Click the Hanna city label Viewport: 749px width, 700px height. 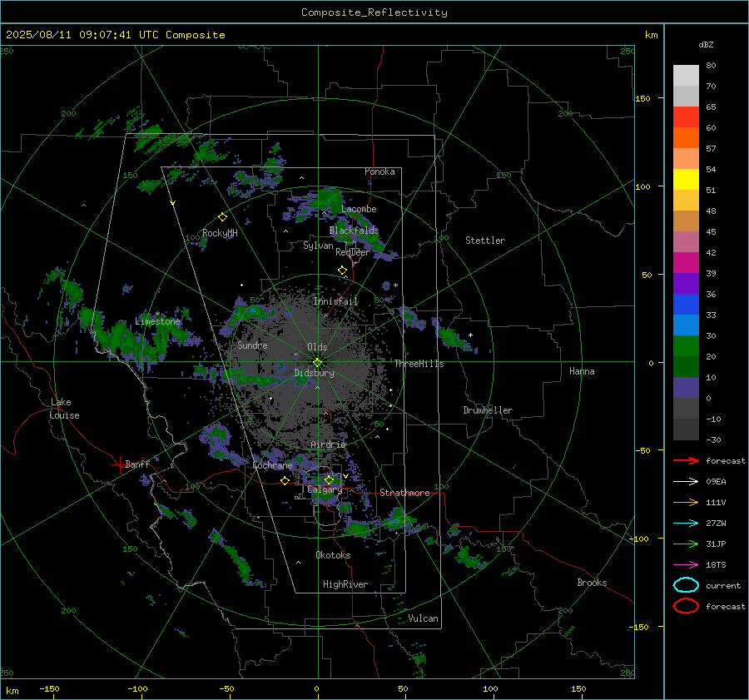582,371
